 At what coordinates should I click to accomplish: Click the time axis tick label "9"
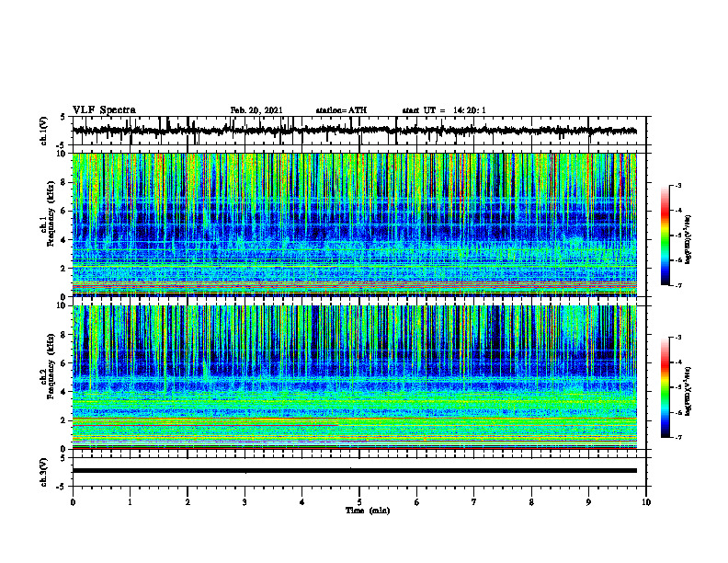coord(588,502)
